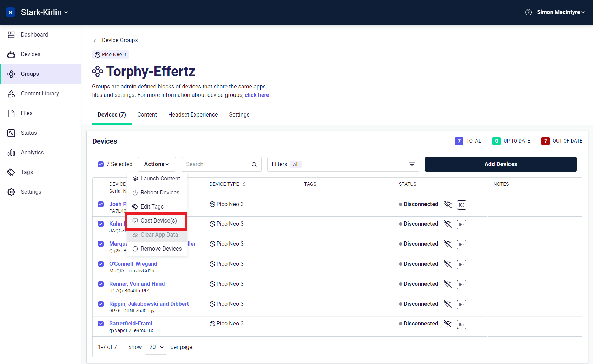Open the Content Library sidebar icon

click(12, 93)
